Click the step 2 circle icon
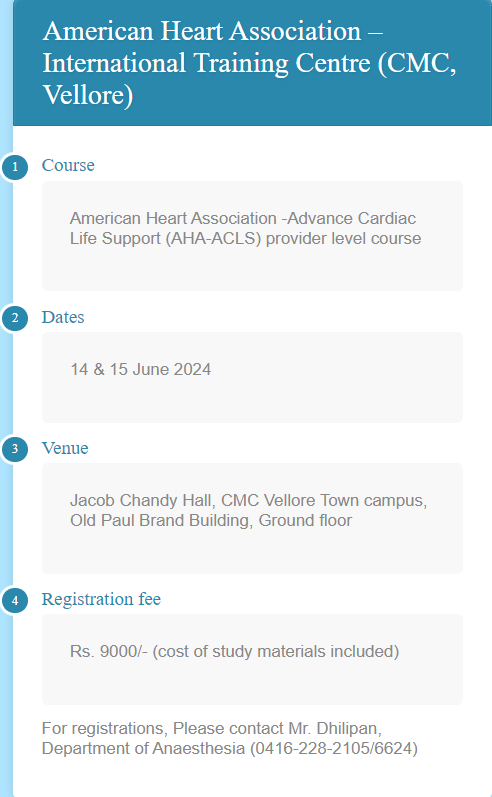This screenshot has width=492, height=797. pyautogui.click(x=15, y=318)
